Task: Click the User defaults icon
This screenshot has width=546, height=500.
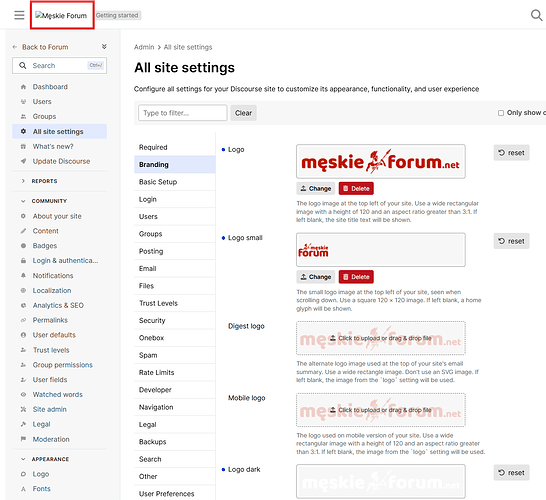Action: pos(23,335)
